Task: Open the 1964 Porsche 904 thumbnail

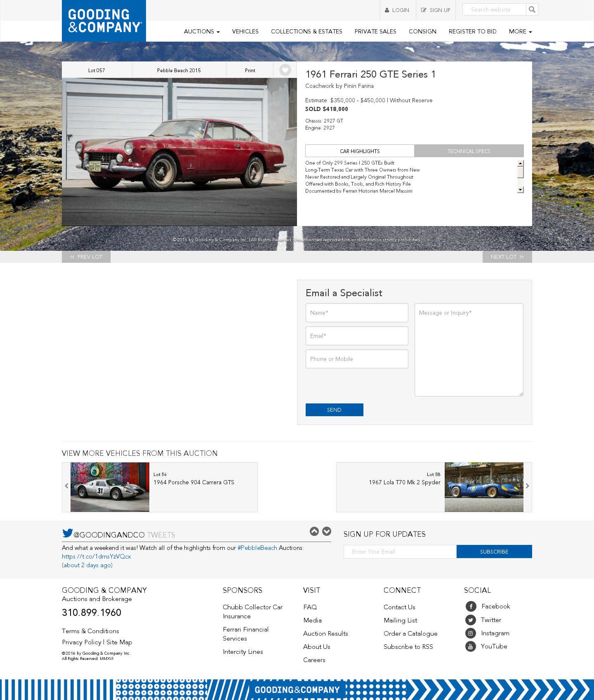Action: coord(110,487)
